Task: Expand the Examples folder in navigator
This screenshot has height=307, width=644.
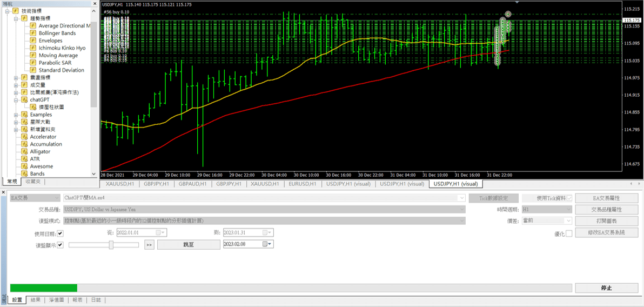Action: click(16, 115)
